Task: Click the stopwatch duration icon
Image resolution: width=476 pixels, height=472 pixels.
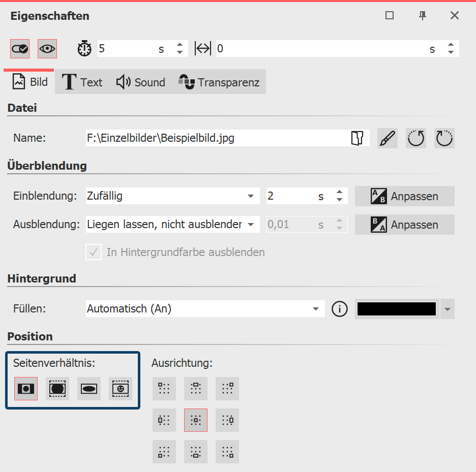Action: pyautogui.click(x=84, y=48)
